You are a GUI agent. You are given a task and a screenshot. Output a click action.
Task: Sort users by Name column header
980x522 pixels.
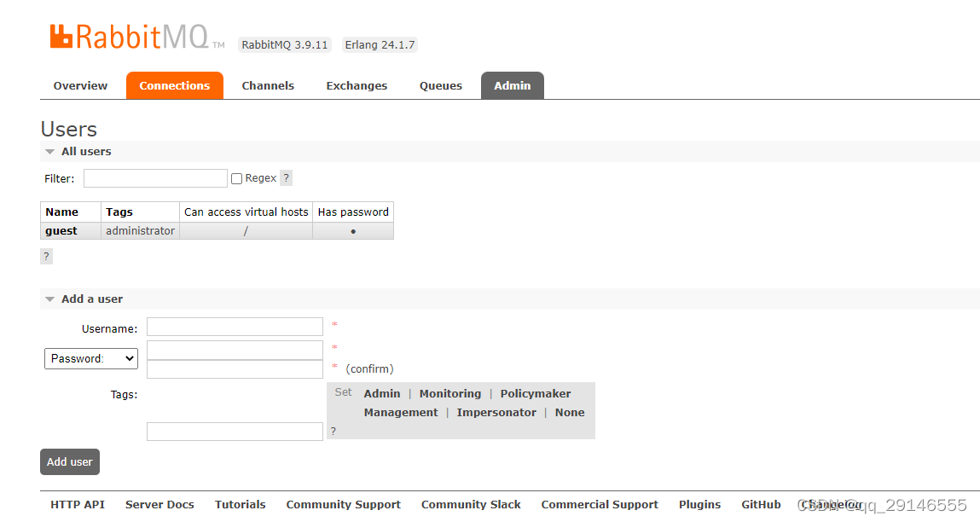click(x=71, y=212)
